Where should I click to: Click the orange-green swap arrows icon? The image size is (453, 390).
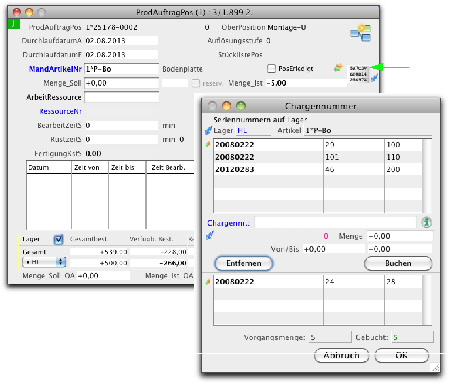pos(338,68)
